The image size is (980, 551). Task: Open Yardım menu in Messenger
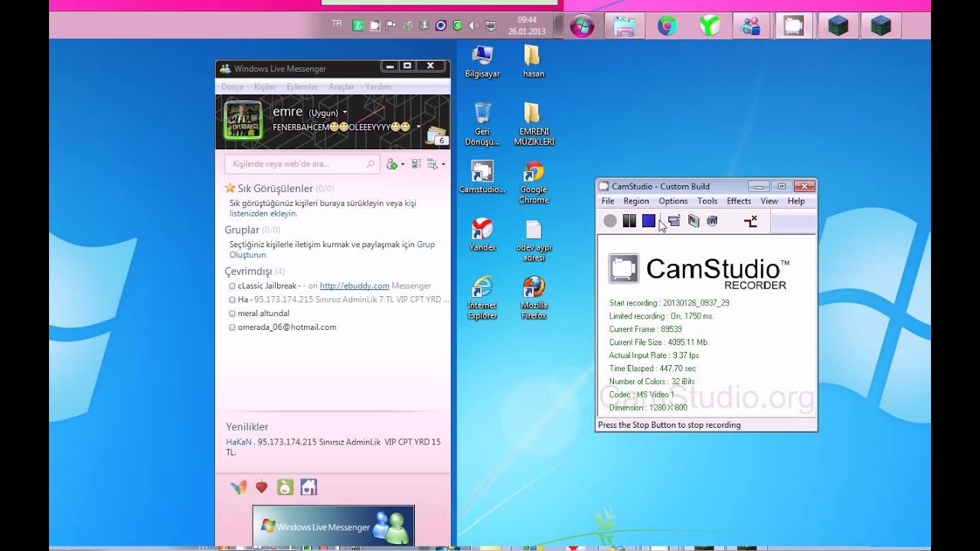378,87
